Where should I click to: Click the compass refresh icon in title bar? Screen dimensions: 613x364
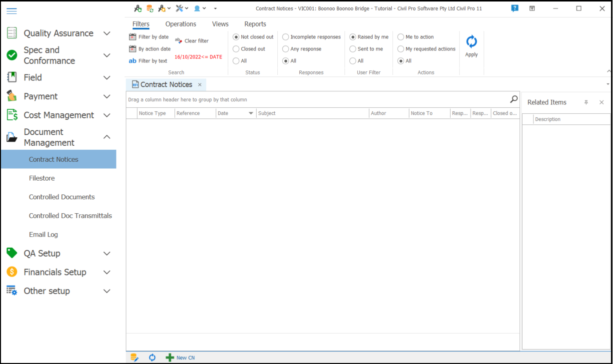(x=138, y=8)
